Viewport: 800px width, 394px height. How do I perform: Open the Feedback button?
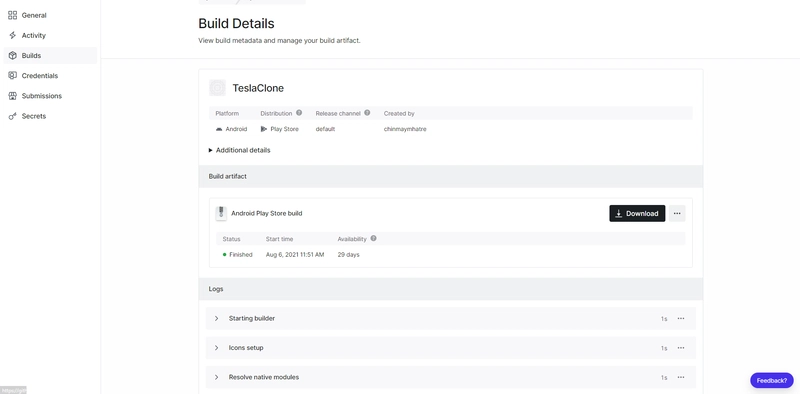click(x=771, y=381)
